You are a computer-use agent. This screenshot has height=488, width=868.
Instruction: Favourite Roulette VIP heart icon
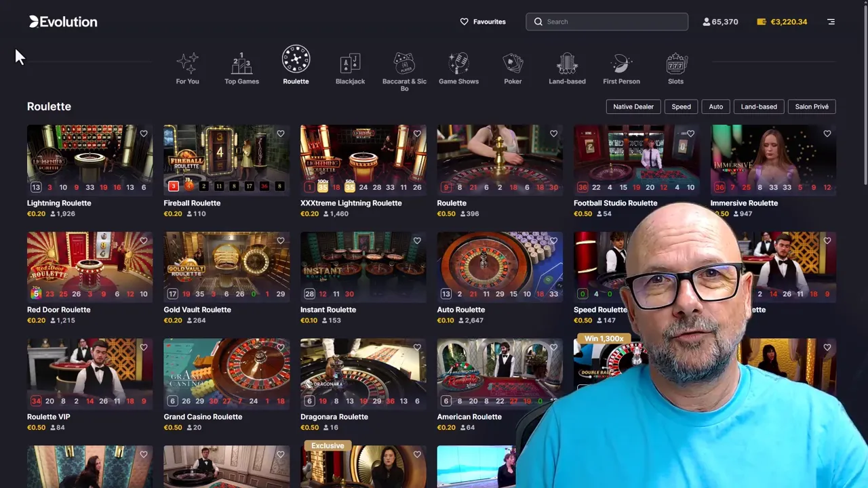(x=144, y=347)
